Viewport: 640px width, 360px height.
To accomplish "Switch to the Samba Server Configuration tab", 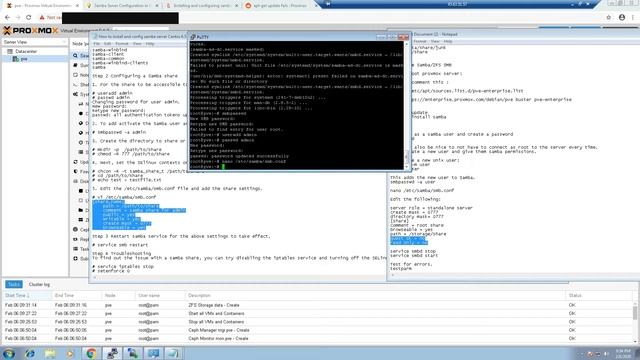I will click(121, 6).
